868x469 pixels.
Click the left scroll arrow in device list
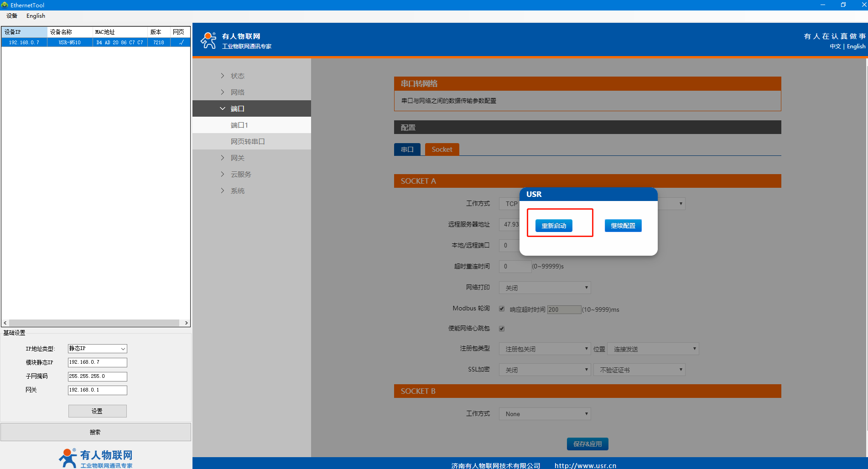(5, 323)
